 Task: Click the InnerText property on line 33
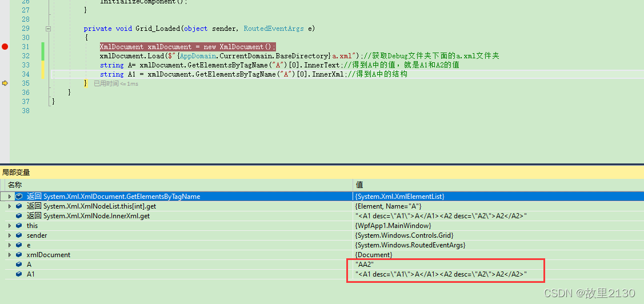[x=322, y=65]
